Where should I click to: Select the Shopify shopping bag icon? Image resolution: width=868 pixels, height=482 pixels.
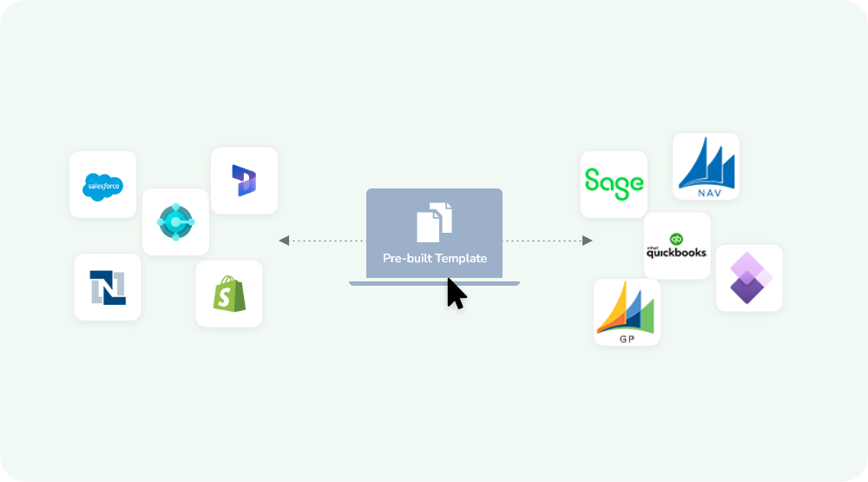[229, 293]
